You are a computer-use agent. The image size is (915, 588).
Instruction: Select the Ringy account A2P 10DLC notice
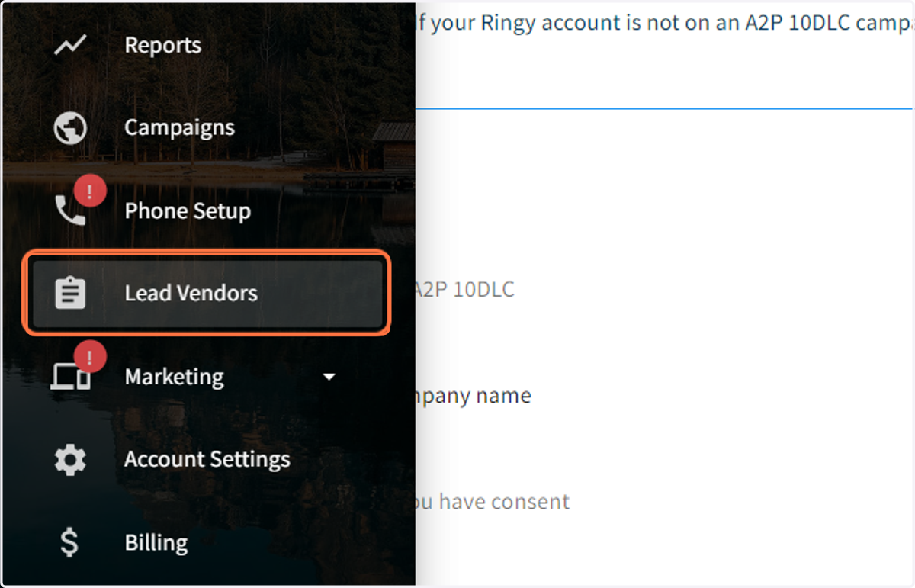(663, 23)
